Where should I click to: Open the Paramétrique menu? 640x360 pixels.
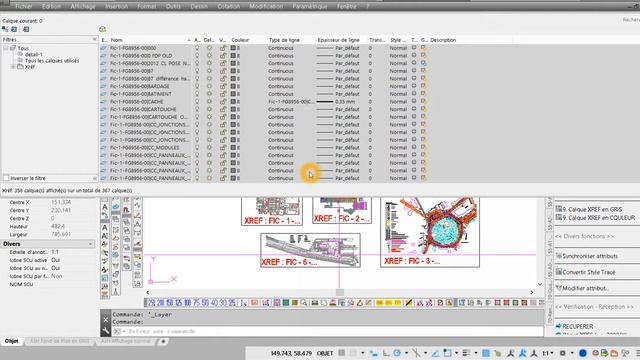click(x=309, y=7)
